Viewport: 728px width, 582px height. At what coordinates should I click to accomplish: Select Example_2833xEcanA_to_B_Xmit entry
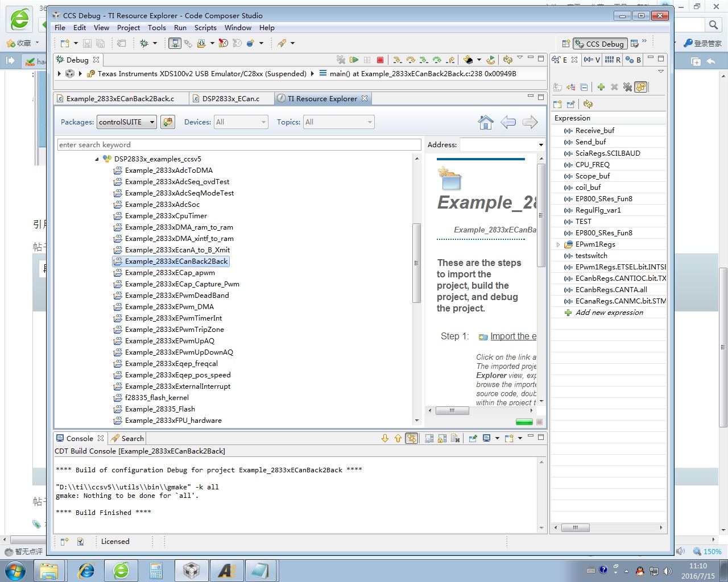click(177, 250)
